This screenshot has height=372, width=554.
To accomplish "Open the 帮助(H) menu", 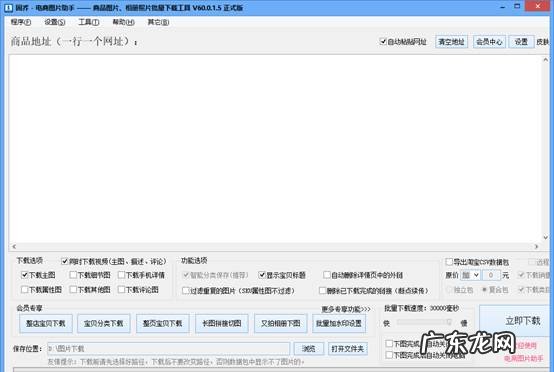I will pos(123,22).
